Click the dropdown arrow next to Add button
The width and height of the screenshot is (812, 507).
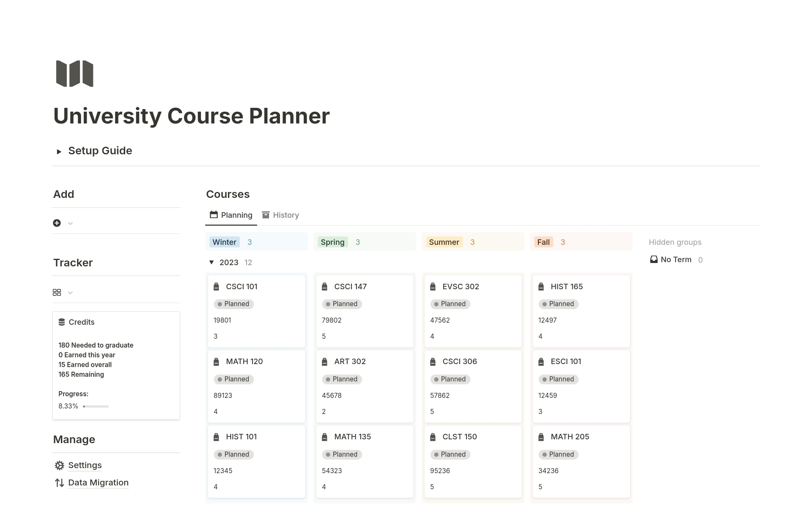point(70,223)
